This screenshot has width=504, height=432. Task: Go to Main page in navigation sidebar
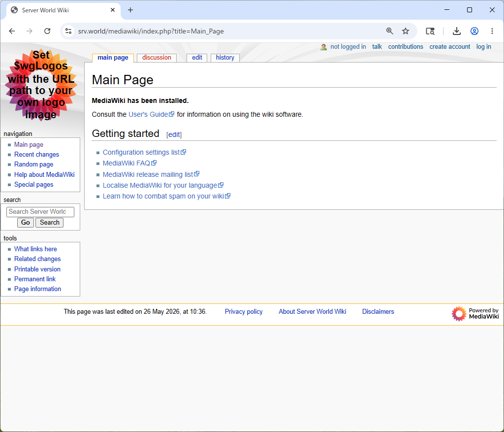(x=29, y=145)
